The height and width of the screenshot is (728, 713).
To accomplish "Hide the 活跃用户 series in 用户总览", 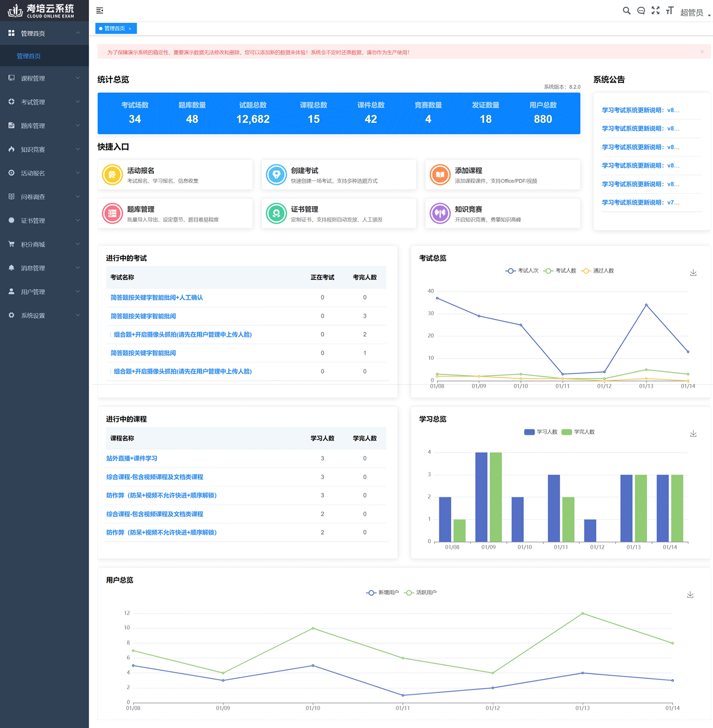I will pyautogui.click(x=421, y=592).
